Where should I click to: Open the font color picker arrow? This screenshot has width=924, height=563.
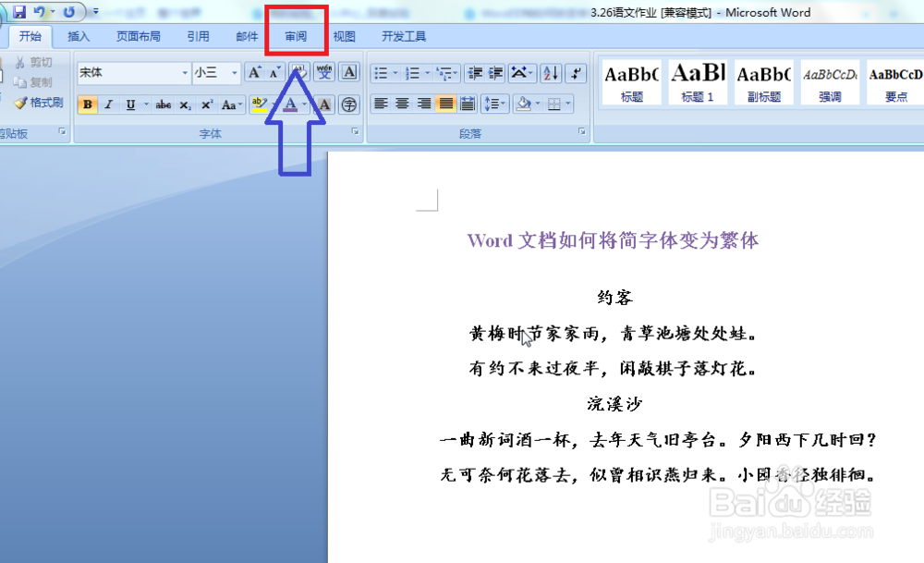[x=303, y=104]
